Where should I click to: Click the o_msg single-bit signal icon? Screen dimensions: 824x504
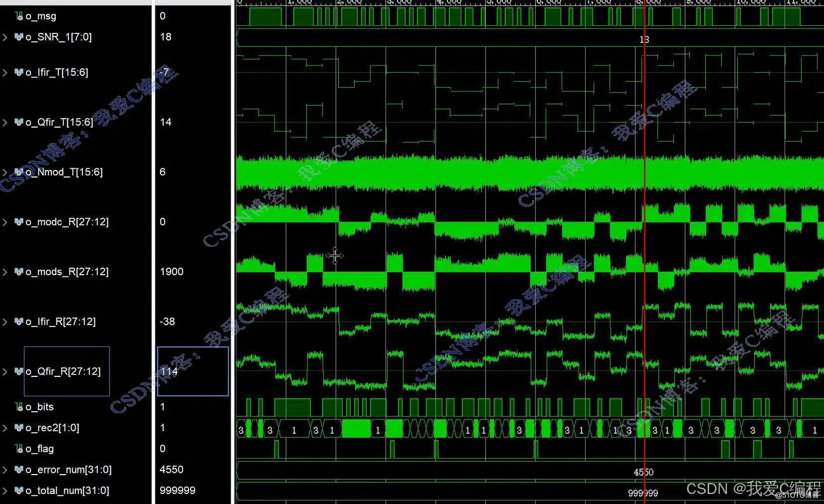tap(19, 16)
